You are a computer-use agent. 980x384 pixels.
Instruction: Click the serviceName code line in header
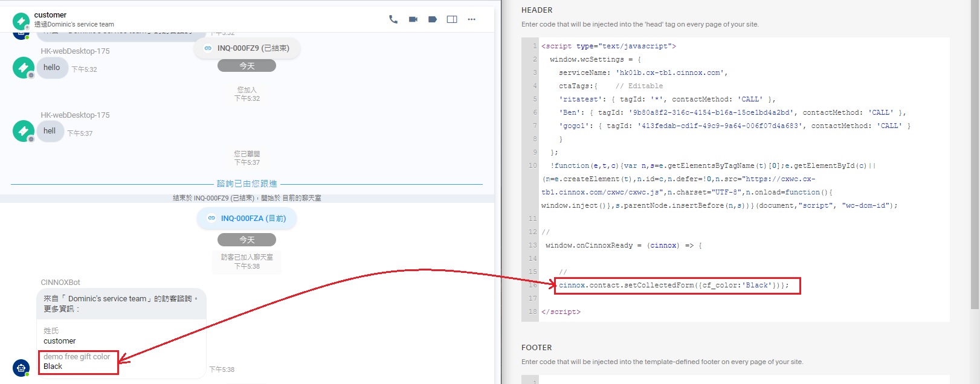pyautogui.click(x=643, y=73)
